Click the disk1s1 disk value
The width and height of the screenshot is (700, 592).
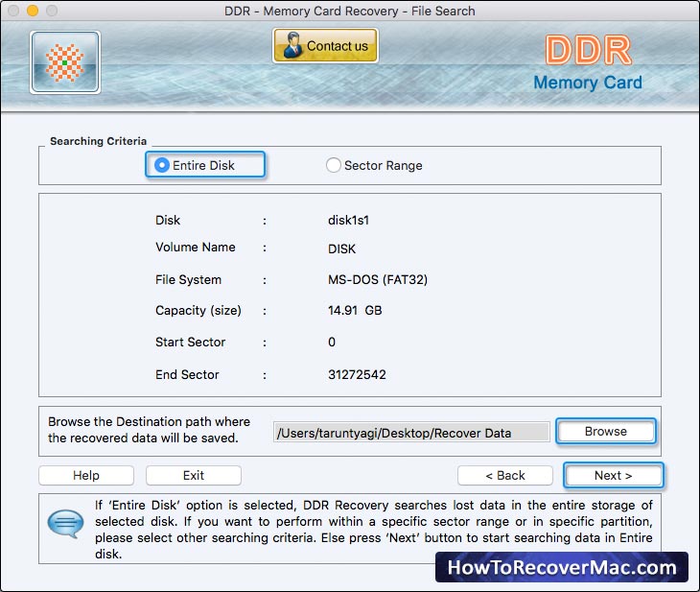pos(348,221)
